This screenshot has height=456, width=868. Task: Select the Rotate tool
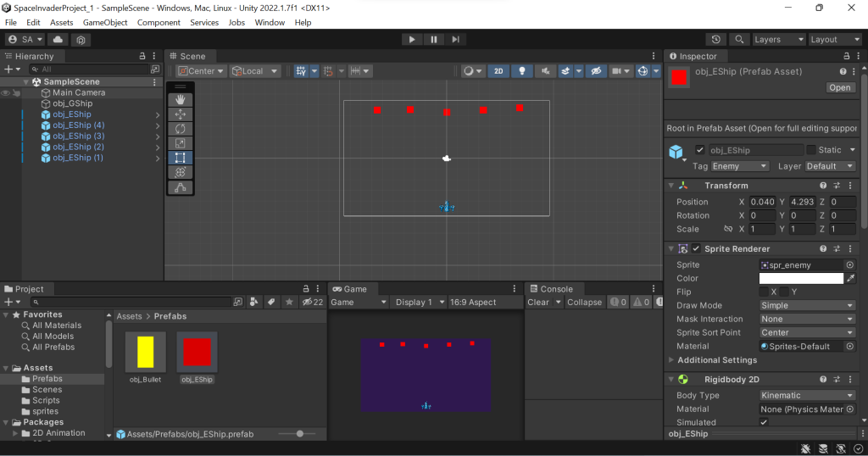(x=181, y=128)
